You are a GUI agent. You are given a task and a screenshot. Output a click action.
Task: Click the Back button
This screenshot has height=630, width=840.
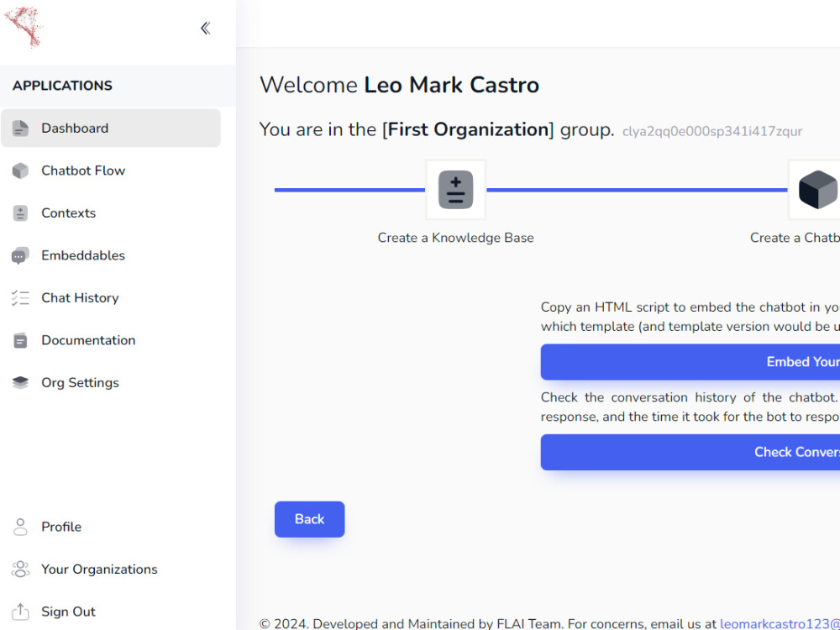[x=310, y=519]
